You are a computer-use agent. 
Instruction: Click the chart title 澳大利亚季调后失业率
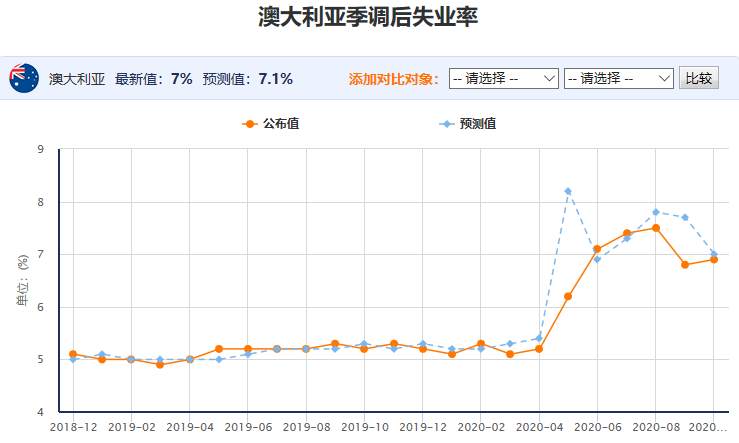(x=368, y=17)
